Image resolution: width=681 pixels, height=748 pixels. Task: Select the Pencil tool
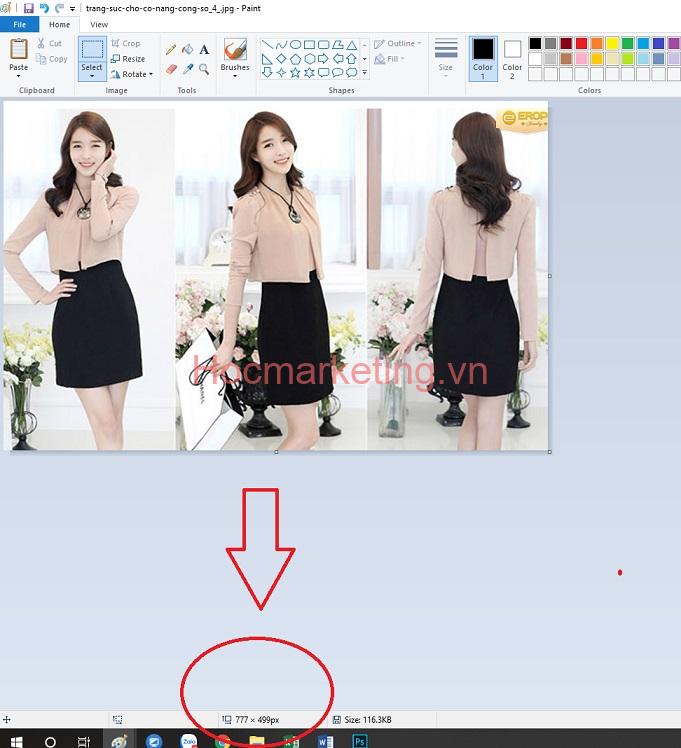[x=171, y=49]
